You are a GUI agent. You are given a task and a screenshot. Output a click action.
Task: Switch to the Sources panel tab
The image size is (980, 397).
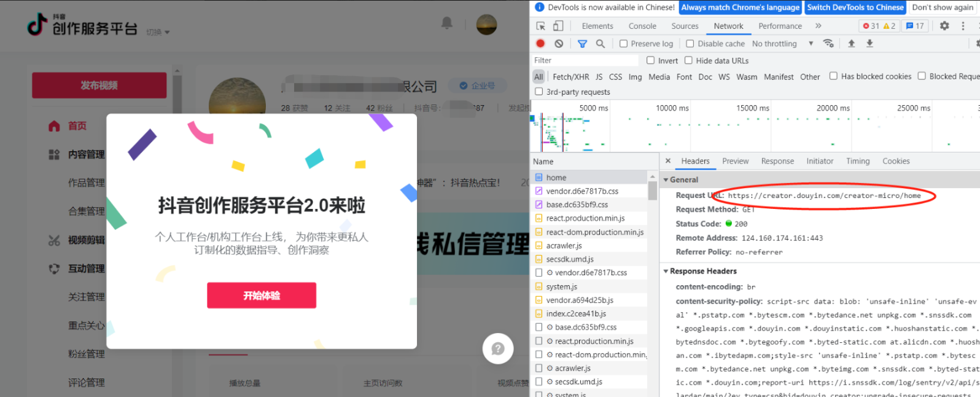(x=685, y=26)
